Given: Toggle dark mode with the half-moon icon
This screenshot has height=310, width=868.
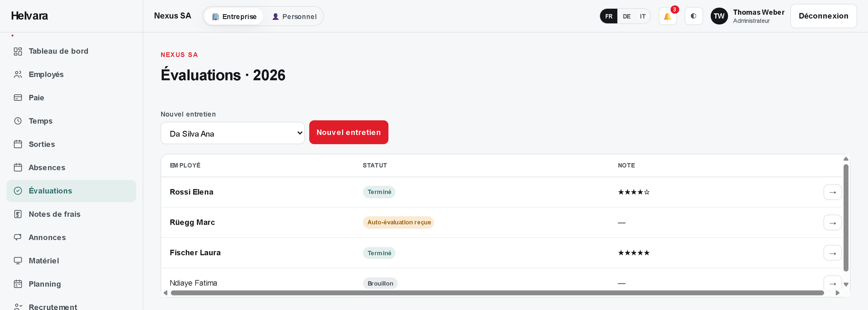Looking at the screenshot, I should coord(694,16).
